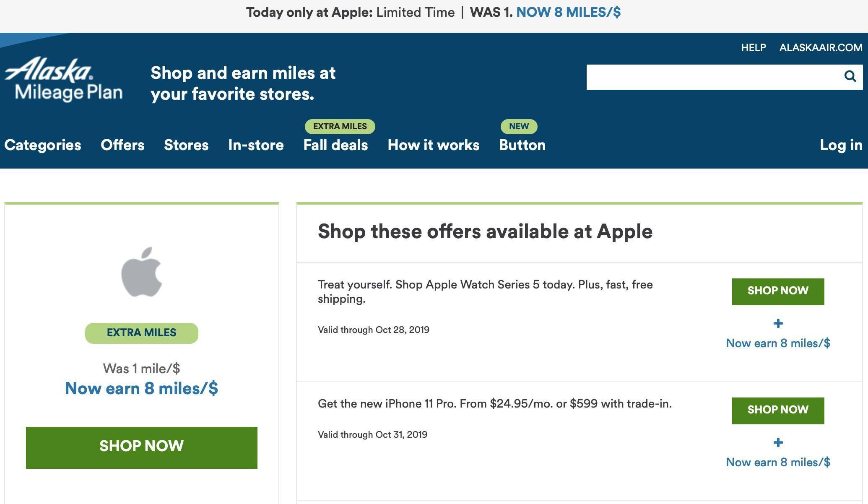The width and height of the screenshot is (868, 504).
Task: Click the Log in link
Action: click(841, 145)
